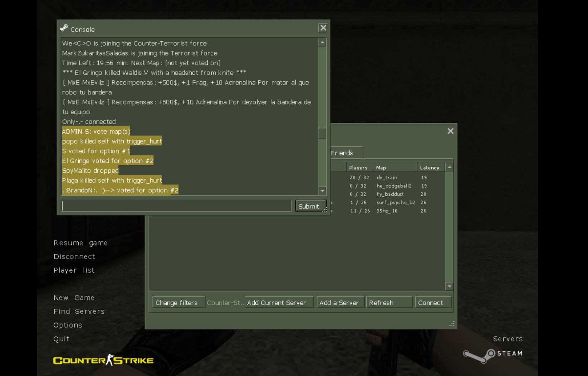Click the Console command input field
The image size is (588, 376).
tap(176, 206)
